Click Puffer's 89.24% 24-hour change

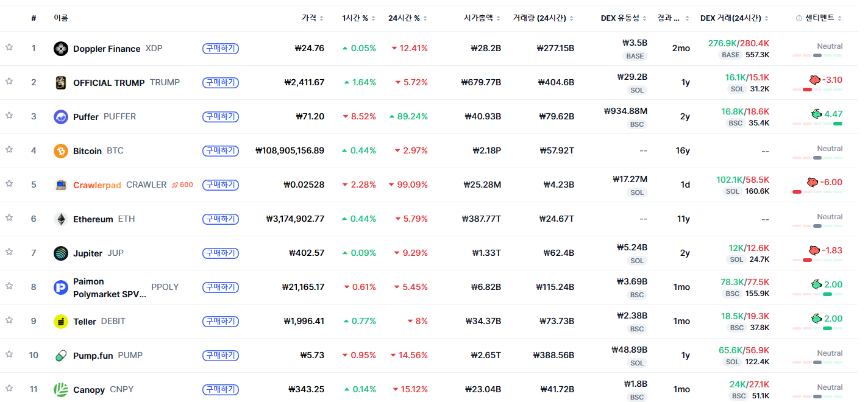pyautogui.click(x=408, y=116)
